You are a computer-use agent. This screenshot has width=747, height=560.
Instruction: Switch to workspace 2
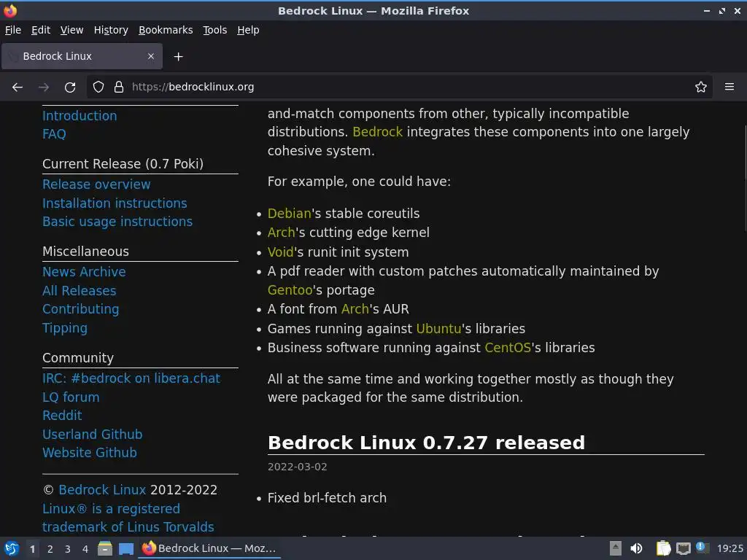pyautogui.click(x=50, y=549)
